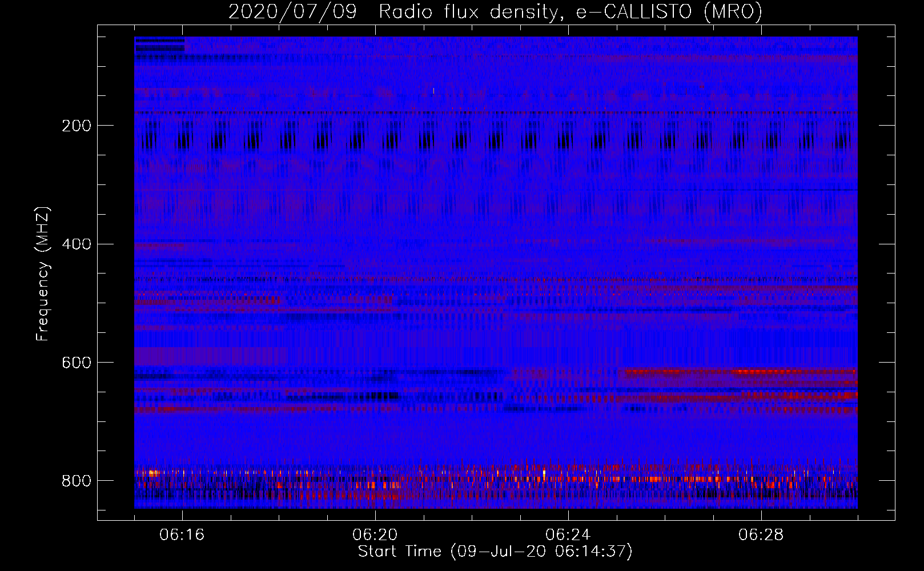Click the "Start Time (09-Jul-20 06:14:37)" x-axis label
The height and width of the screenshot is (571, 924).
click(x=495, y=552)
